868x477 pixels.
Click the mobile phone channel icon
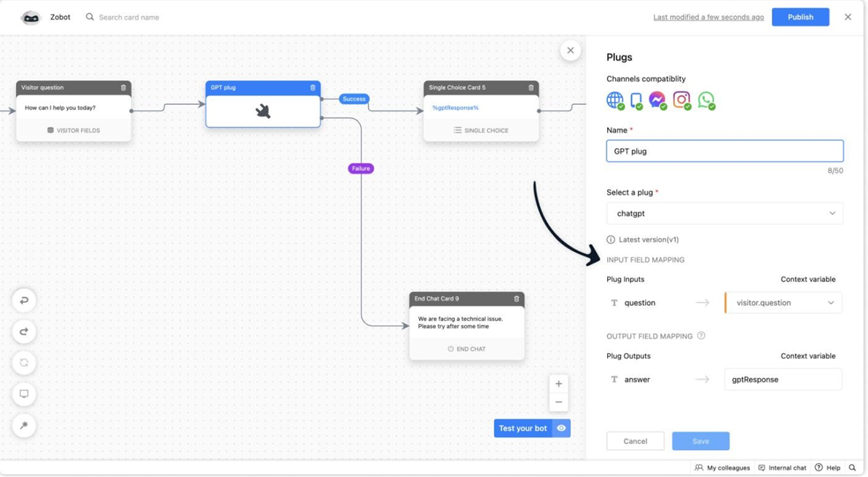[x=636, y=100]
